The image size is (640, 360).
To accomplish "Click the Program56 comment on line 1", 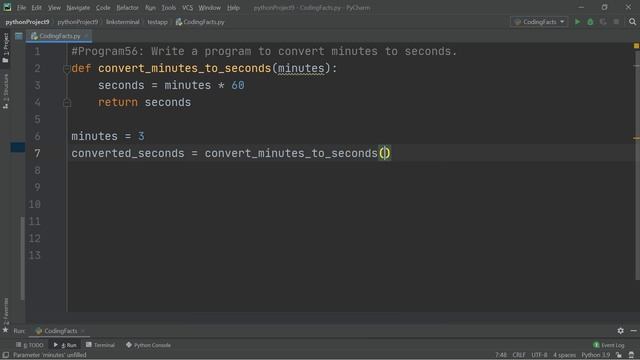I will (x=264, y=51).
